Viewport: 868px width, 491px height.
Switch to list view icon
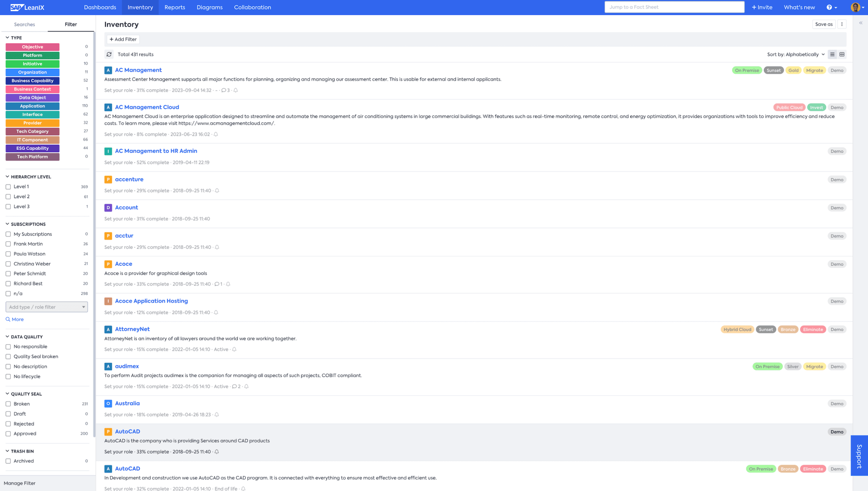click(x=832, y=54)
